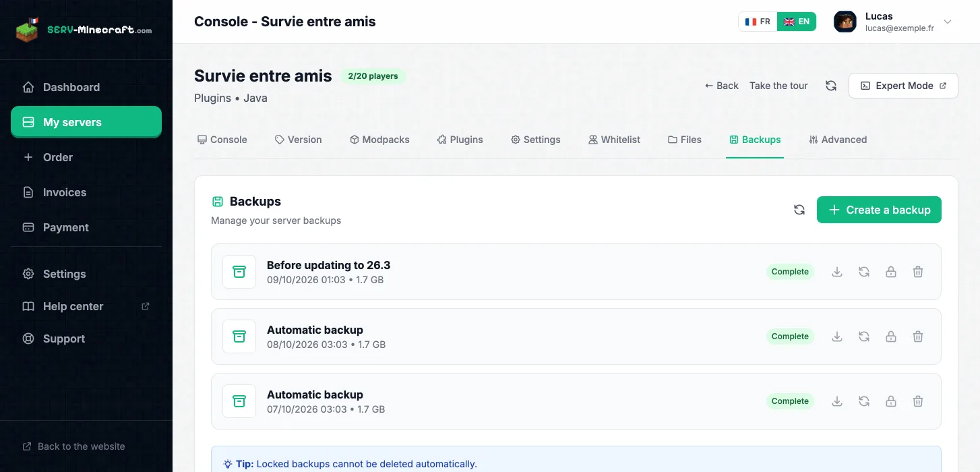Click the Back link

point(722,86)
